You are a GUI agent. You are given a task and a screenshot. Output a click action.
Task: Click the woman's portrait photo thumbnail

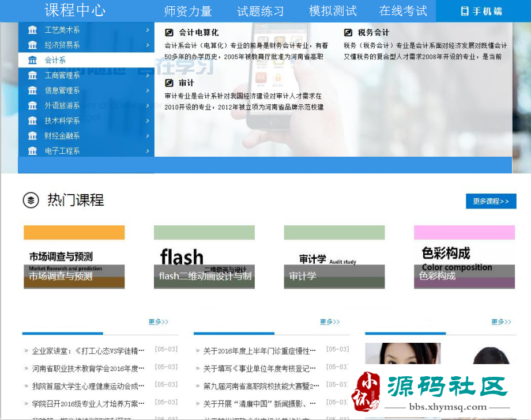(402, 353)
